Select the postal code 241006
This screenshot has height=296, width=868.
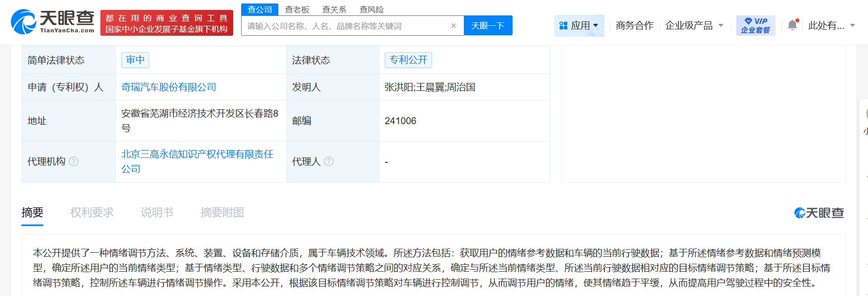pyautogui.click(x=401, y=121)
